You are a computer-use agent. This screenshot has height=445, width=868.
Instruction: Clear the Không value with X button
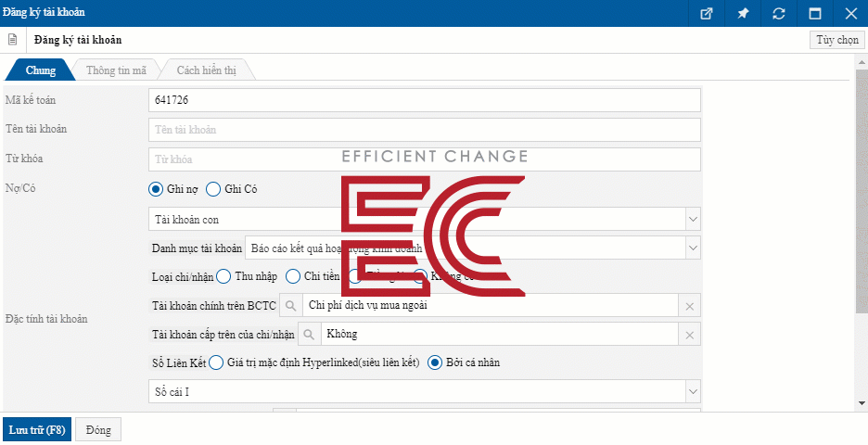click(690, 335)
